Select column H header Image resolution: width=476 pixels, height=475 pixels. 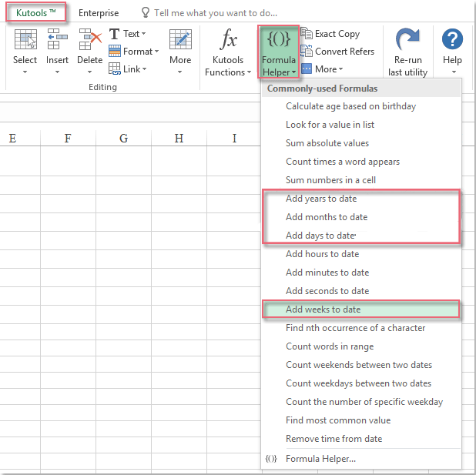click(179, 139)
